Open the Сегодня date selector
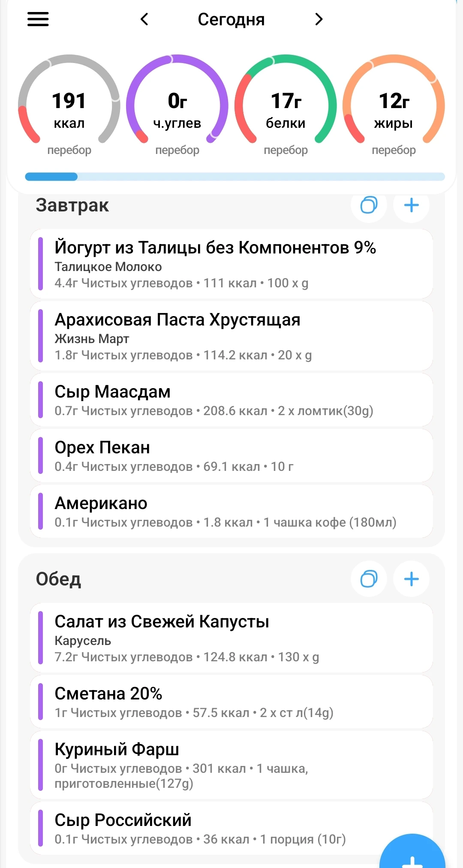Image resolution: width=463 pixels, height=868 pixels. 231,20
